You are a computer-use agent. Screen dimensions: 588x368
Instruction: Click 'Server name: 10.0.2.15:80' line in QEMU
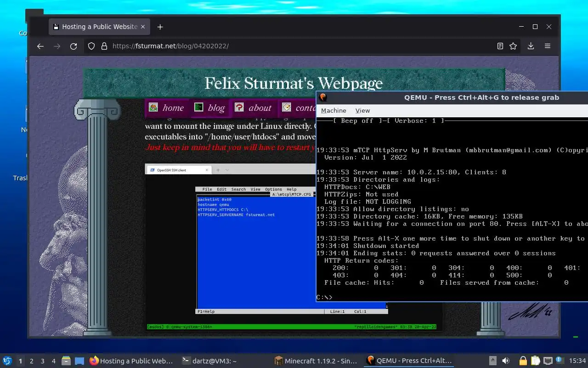click(x=411, y=172)
